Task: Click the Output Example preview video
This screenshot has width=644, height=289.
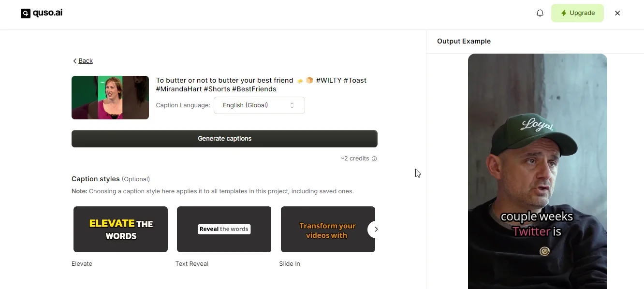Action: (x=538, y=171)
